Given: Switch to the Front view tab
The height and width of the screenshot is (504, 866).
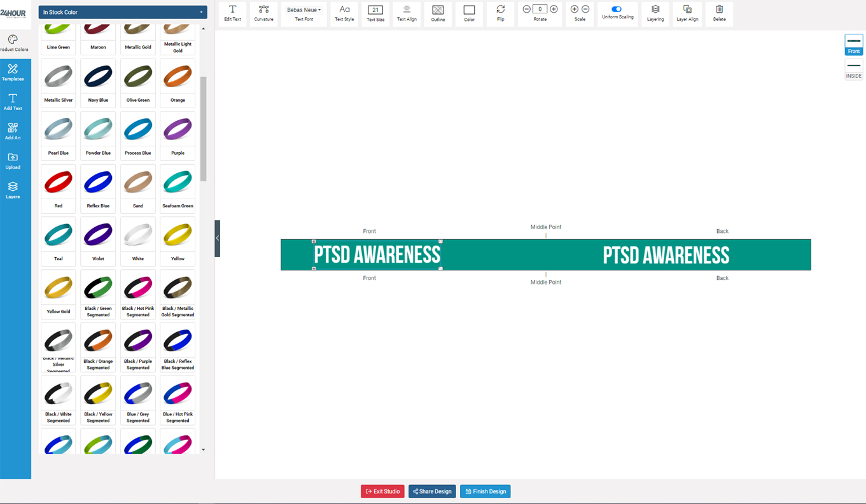Looking at the screenshot, I should (x=854, y=45).
